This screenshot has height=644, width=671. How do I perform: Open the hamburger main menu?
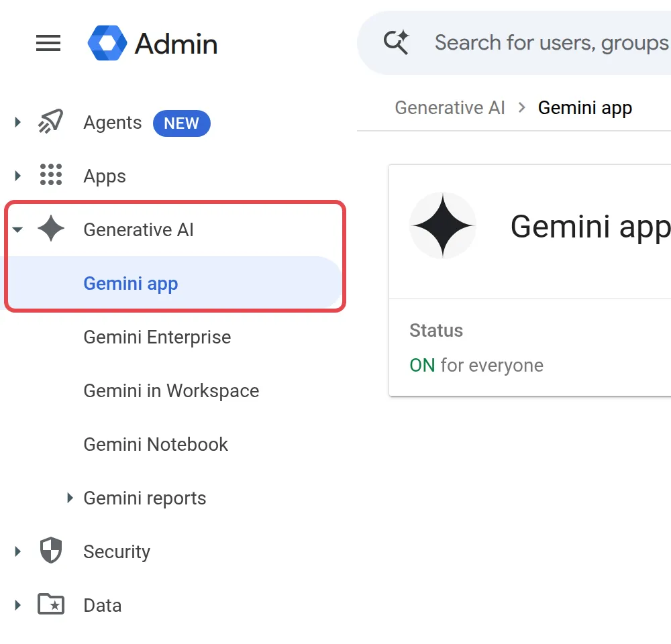pyautogui.click(x=48, y=43)
